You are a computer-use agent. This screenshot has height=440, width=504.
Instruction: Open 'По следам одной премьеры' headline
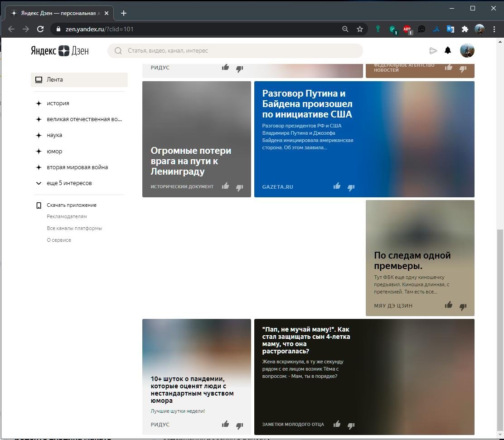[412, 260]
